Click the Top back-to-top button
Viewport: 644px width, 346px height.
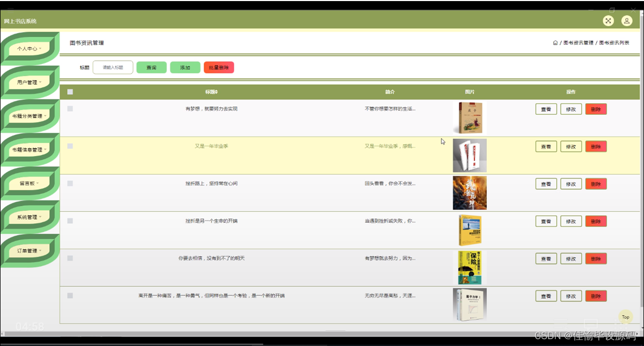click(x=625, y=317)
